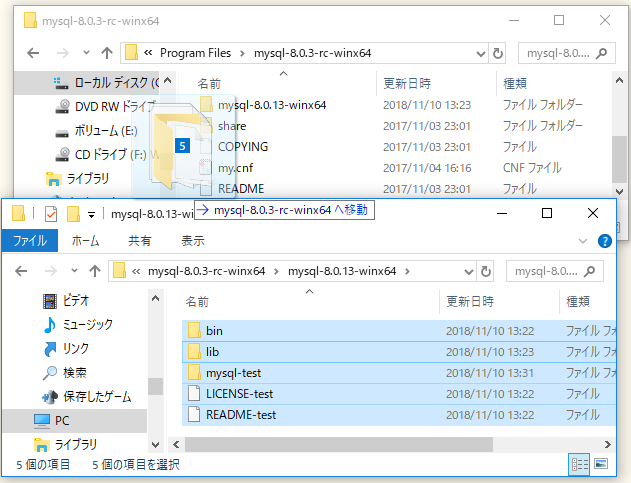Click the search box in the mysql-8.0.3-rc-winx64 window
The width and height of the screenshot is (631, 483).
(x=566, y=53)
